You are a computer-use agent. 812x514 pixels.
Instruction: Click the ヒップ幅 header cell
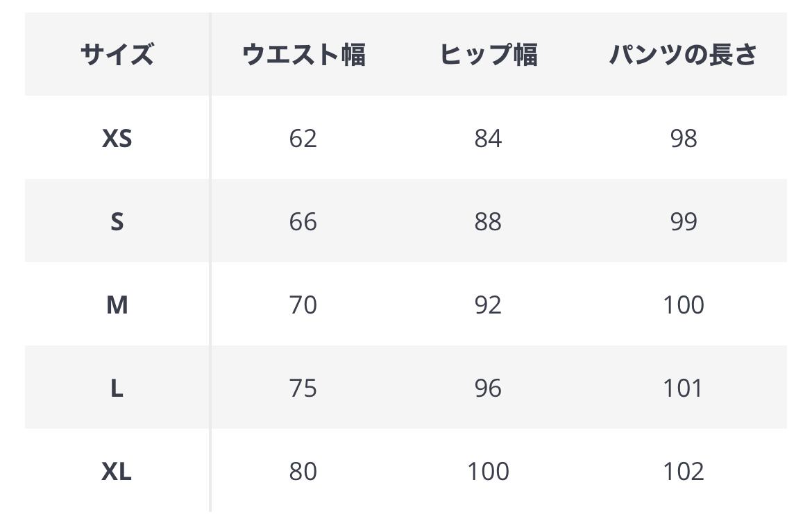pyautogui.click(x=488, y=54)
